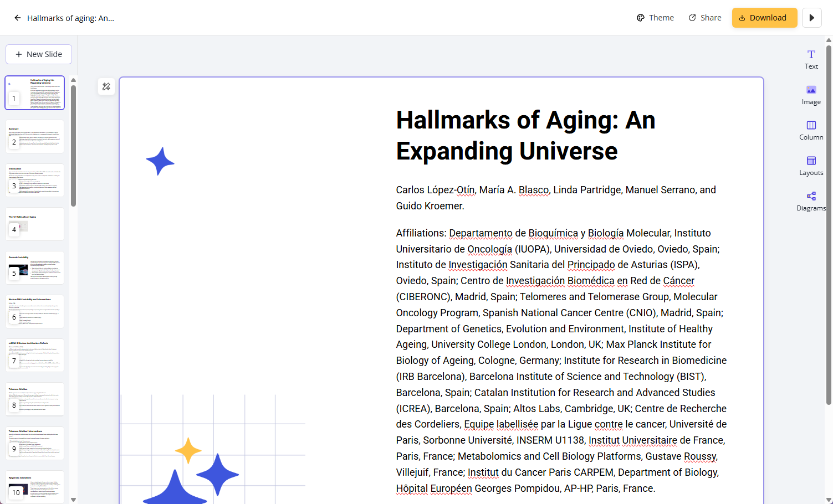The image size is (833, 504).
Task: Select slide 9 thumbnail
Action: (x=35, y=443)
